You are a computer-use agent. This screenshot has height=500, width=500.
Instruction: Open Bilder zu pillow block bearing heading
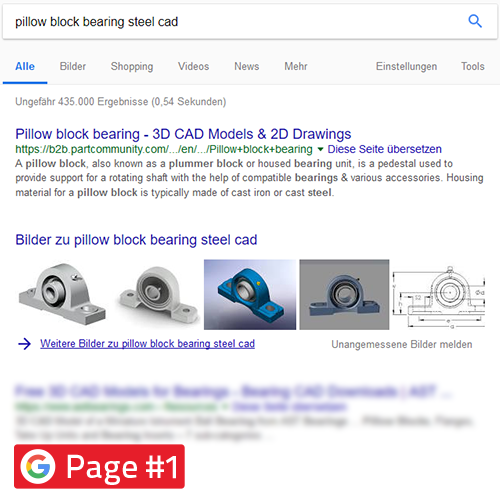click(x=136, y=240)
